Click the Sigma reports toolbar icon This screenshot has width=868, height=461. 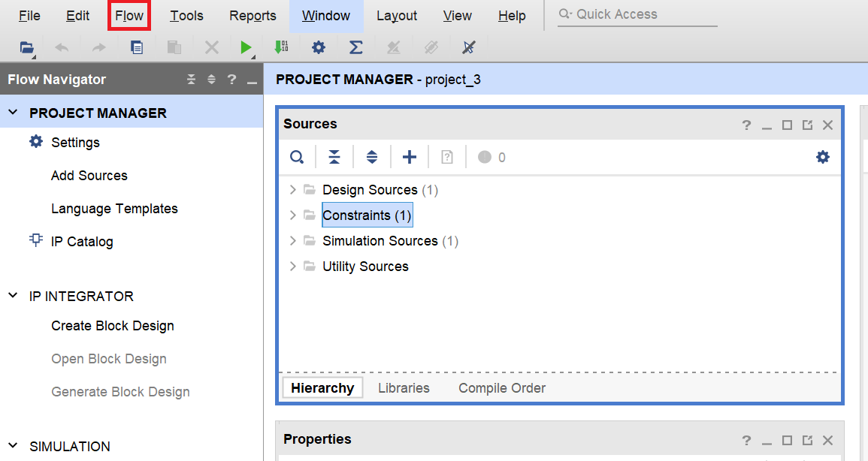[x=356, y=47]
